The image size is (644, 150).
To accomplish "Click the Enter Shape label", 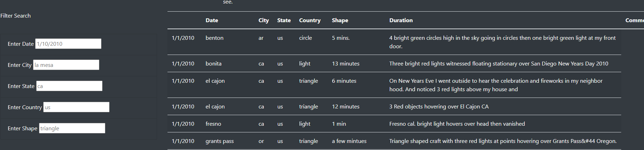I will coord(22,129).
